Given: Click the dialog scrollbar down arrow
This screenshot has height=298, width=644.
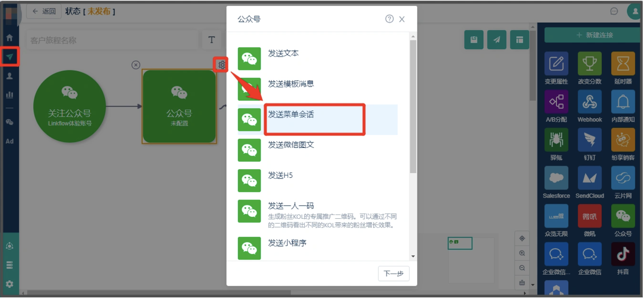Looking at the screenshot, I should pos(413,256).
